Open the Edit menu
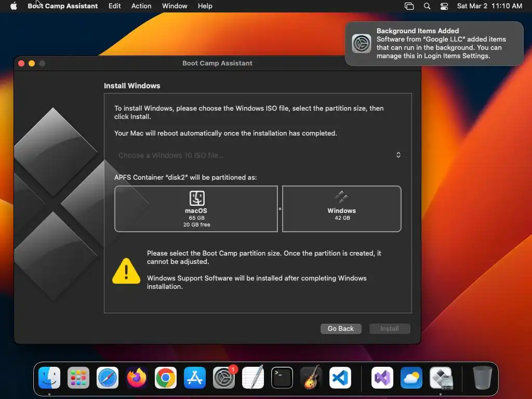 [x=114, y=6]
